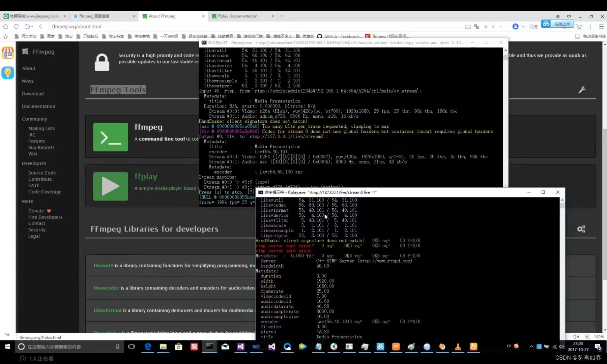Add page to favorites with star icon
This screenshot has height=364, width=607.
(x=486, y=27)
